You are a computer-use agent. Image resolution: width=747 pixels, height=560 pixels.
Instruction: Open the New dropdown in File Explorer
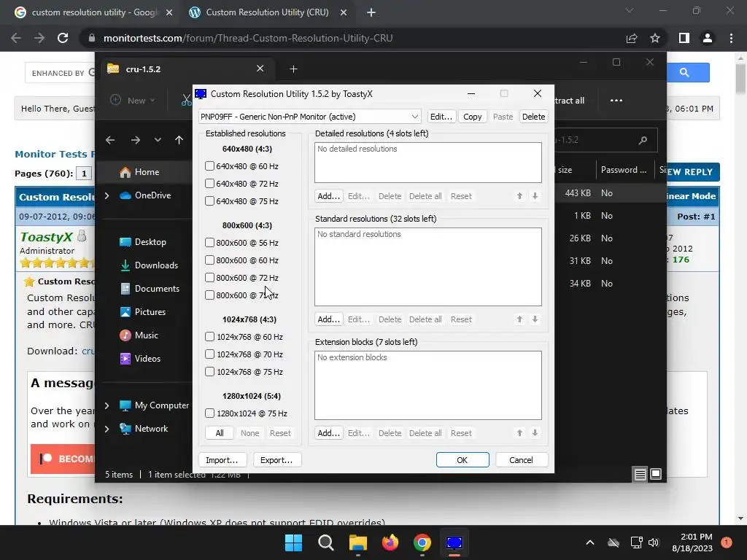click(x=133, y=101)
